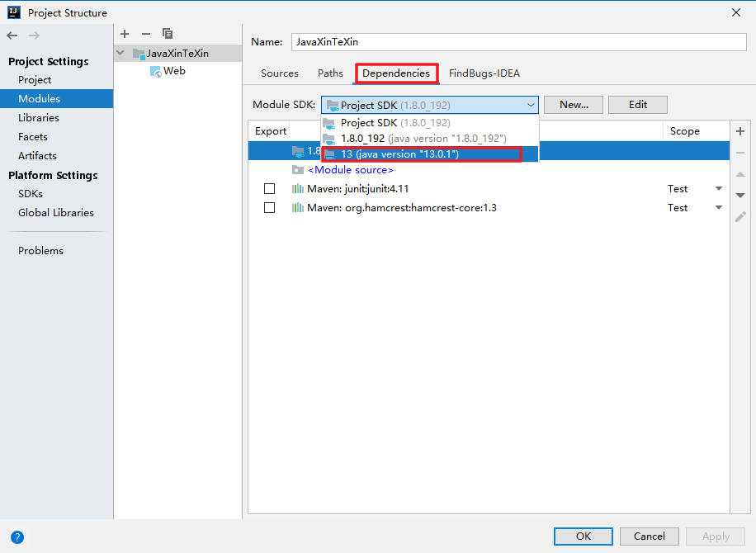Viewport: 756px width, 553px height.
Task: Switch to the Paths tab
Action: click(330, 73)
